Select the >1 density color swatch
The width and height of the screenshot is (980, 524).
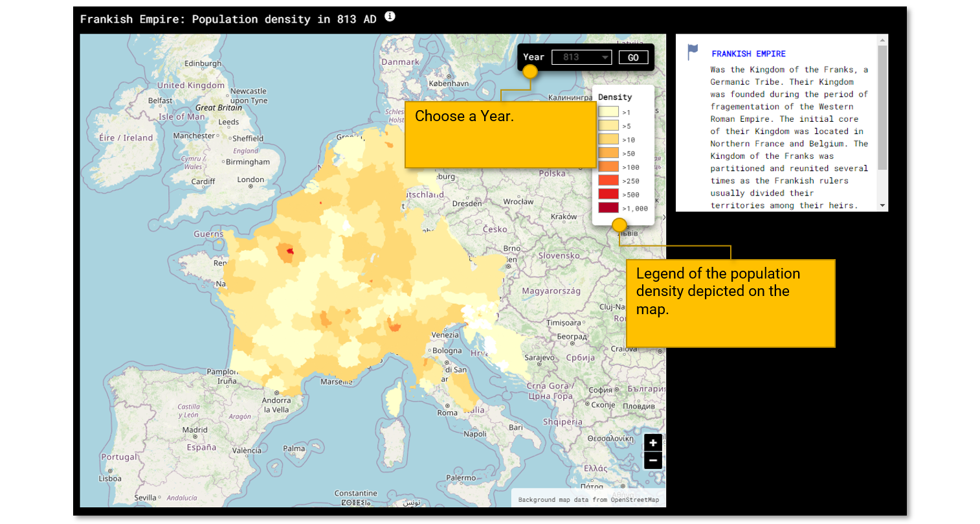pos(608,112)
